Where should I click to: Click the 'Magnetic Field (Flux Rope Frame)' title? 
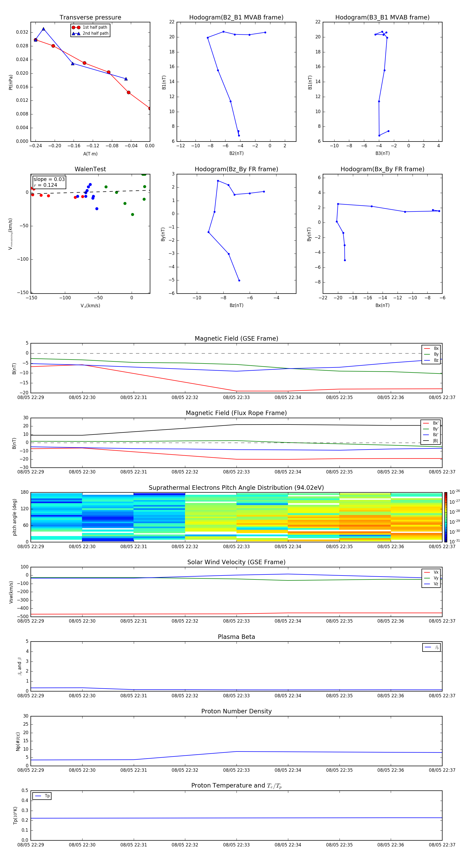(x=236, y=413)
